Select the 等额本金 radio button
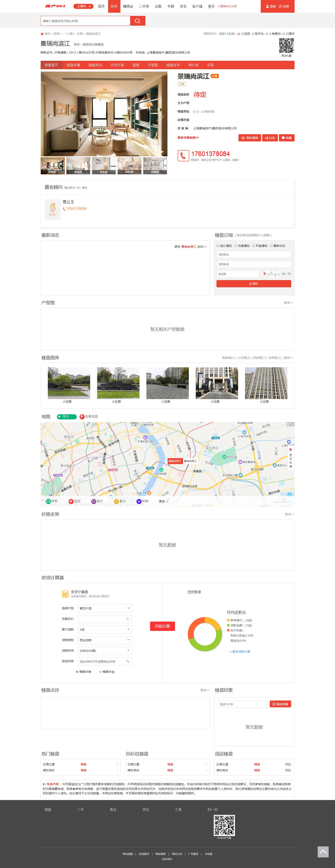 point(100,672)
